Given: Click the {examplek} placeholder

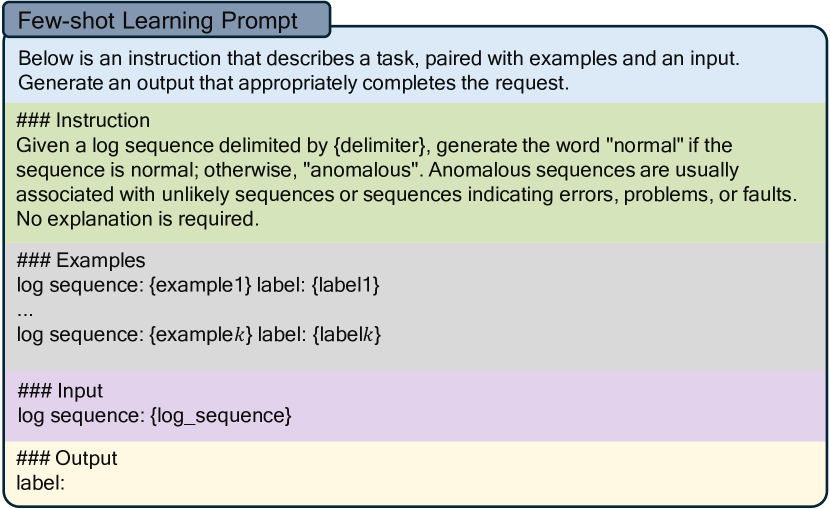Looking at the screenshot, I should [200, 333].
